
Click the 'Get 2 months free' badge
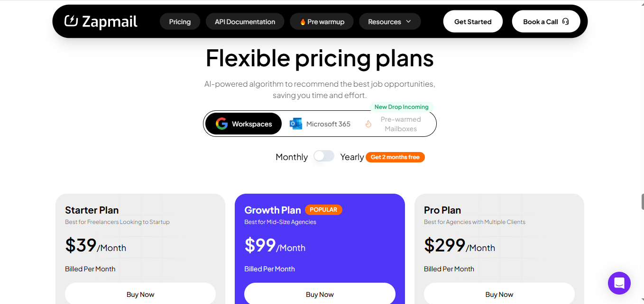395,157
